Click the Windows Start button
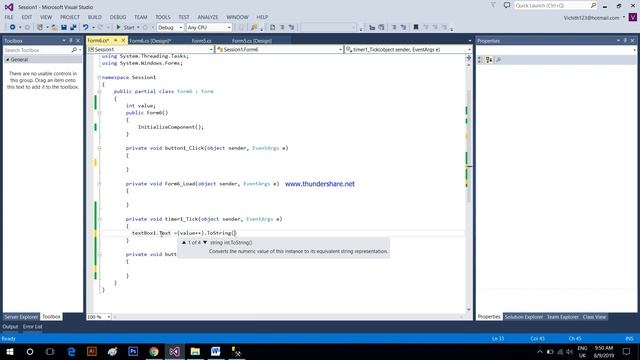 tap(10, 351)
